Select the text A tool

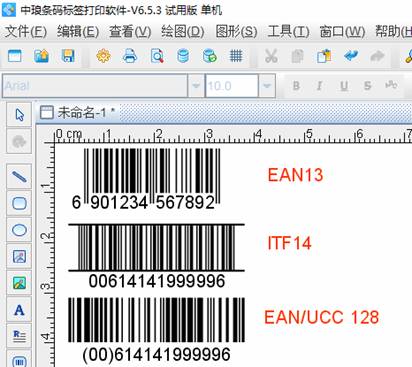19,310
